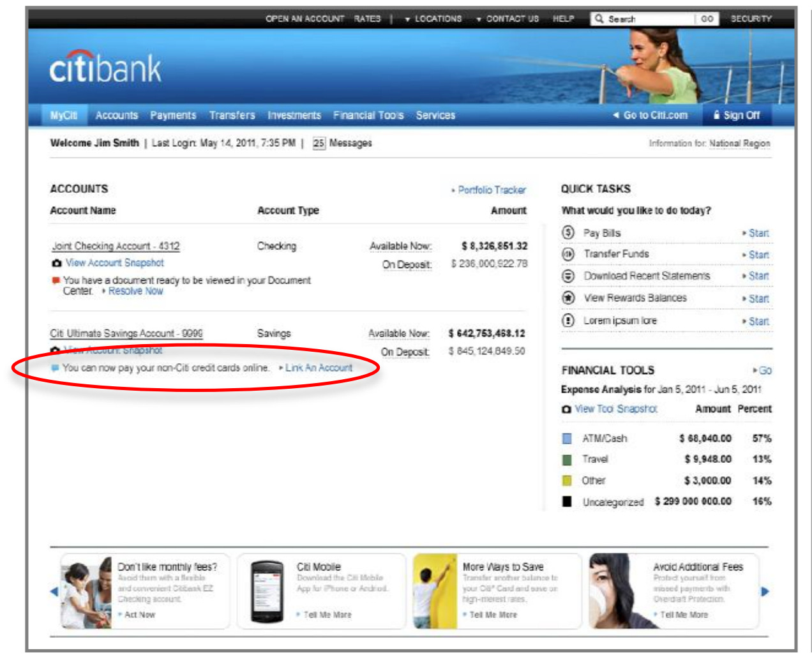
Task: Click Act Now in monthly fees promo
Action: (x=137, y=614)
